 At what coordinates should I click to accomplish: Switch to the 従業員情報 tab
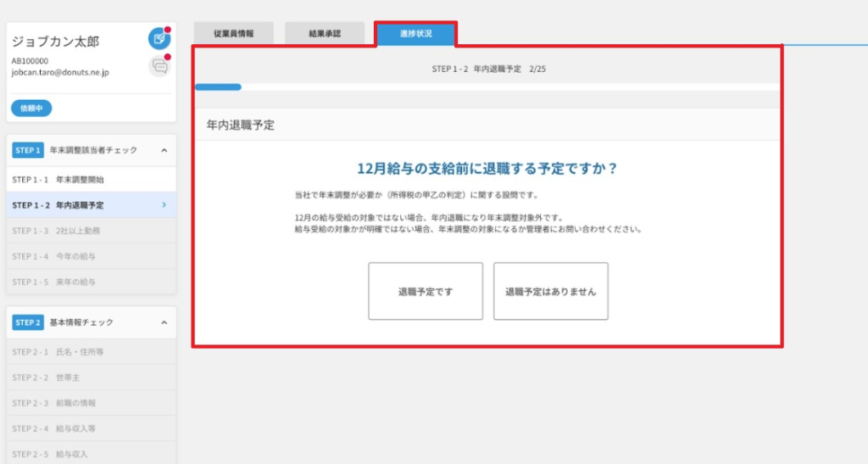(234, 33)
